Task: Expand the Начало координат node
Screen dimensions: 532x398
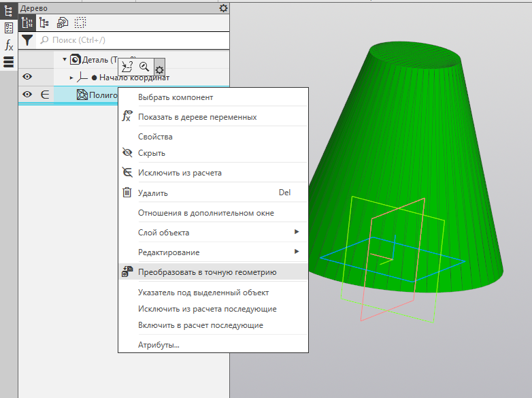Action: tap(71, 78)
